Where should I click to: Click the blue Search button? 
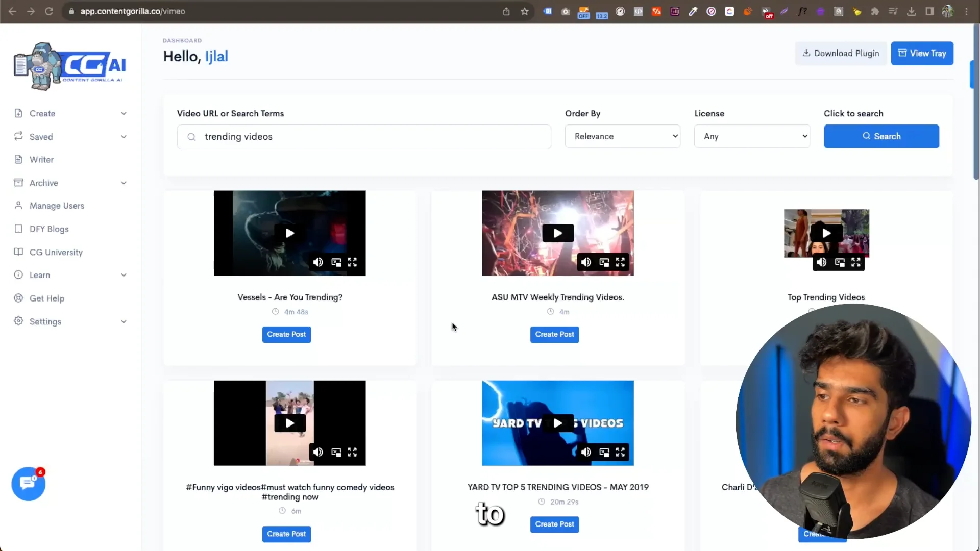click(881, 136)
